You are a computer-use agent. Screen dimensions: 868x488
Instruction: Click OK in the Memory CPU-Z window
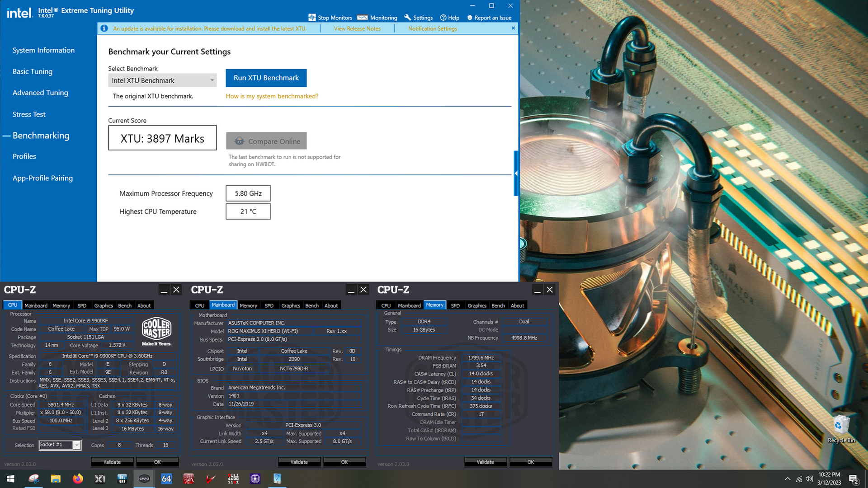tap(531, 462)
